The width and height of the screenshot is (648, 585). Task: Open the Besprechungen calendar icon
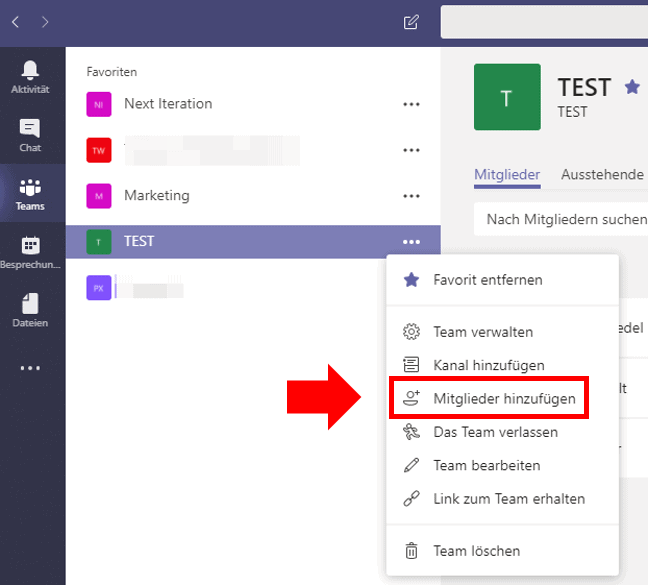(x=30, y=252)
